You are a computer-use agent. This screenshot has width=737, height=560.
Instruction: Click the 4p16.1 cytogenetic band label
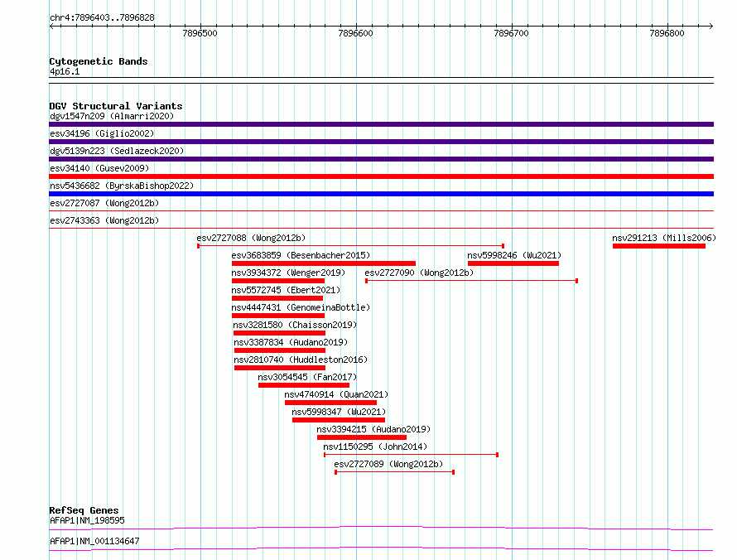[x=65, y=71]
